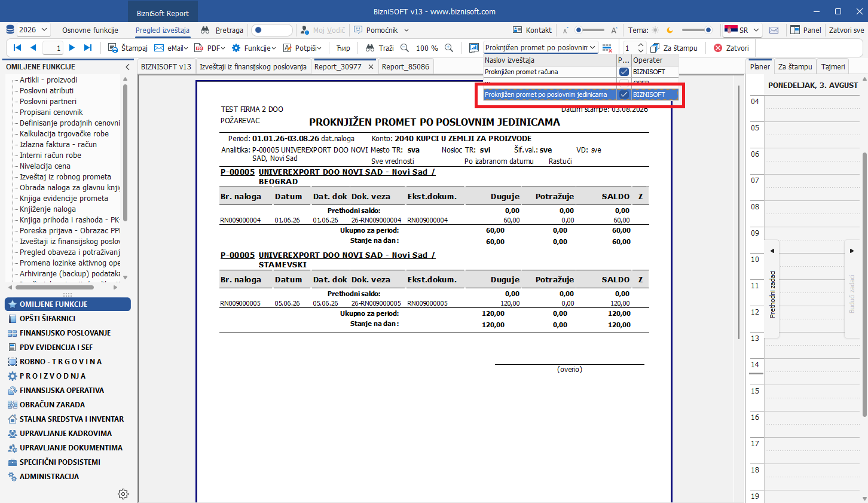Open Pretraga search with binoculars
Image resolution: width=868 pixels, height=503 pixels.
222,30
